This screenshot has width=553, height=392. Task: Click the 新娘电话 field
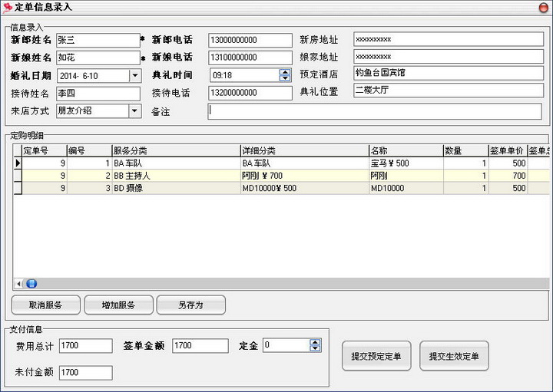pyautogui.click(x=250, y=58)
